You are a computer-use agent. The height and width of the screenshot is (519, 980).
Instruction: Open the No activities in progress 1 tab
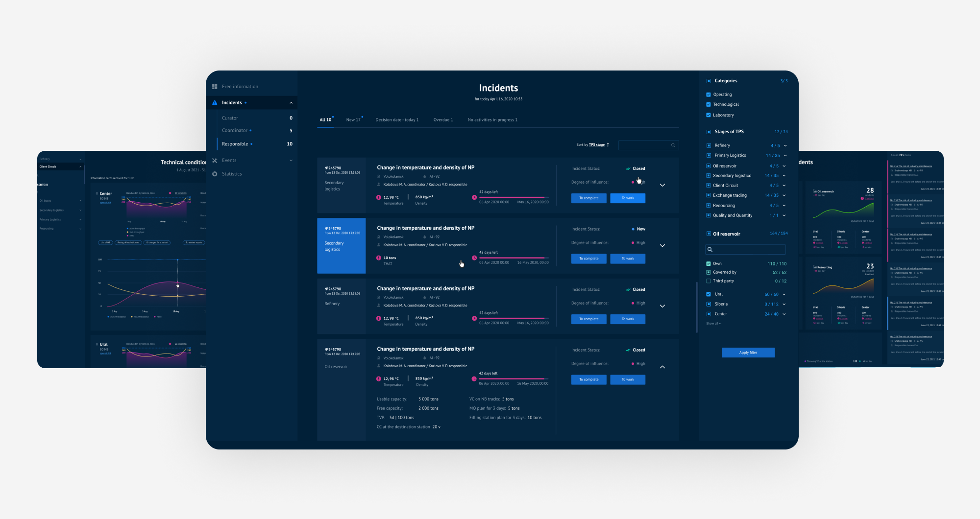coord(492,120)
